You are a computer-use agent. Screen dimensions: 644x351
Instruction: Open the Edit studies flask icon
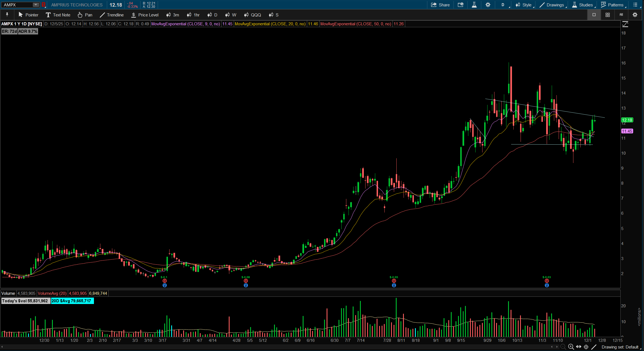coord(474,5)
